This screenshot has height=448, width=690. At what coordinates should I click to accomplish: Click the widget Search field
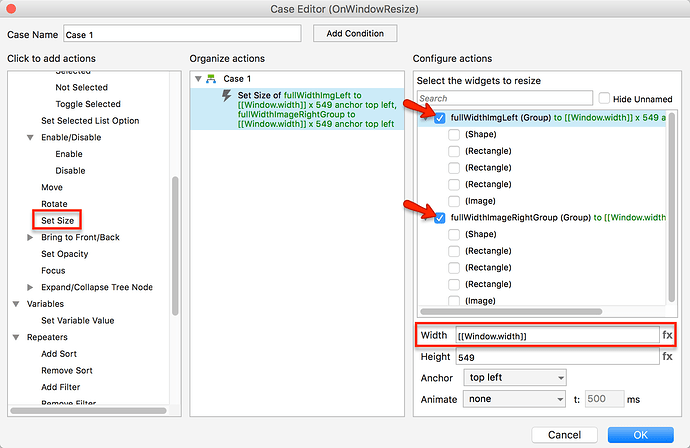click(x=505, y=99)
